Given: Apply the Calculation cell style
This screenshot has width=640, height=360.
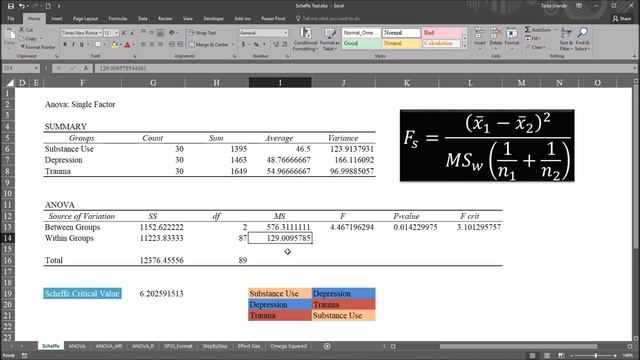Looking at the screenshot, I should (441, 43).
